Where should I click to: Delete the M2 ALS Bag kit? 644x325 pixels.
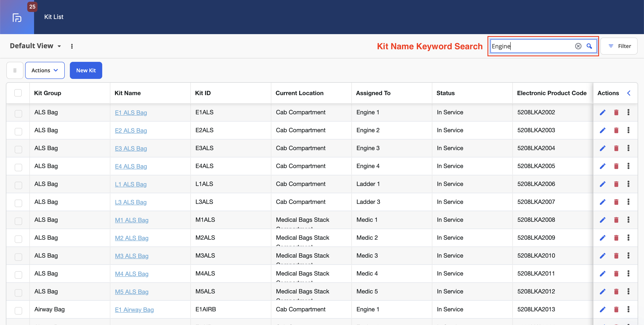pos(616,238)
